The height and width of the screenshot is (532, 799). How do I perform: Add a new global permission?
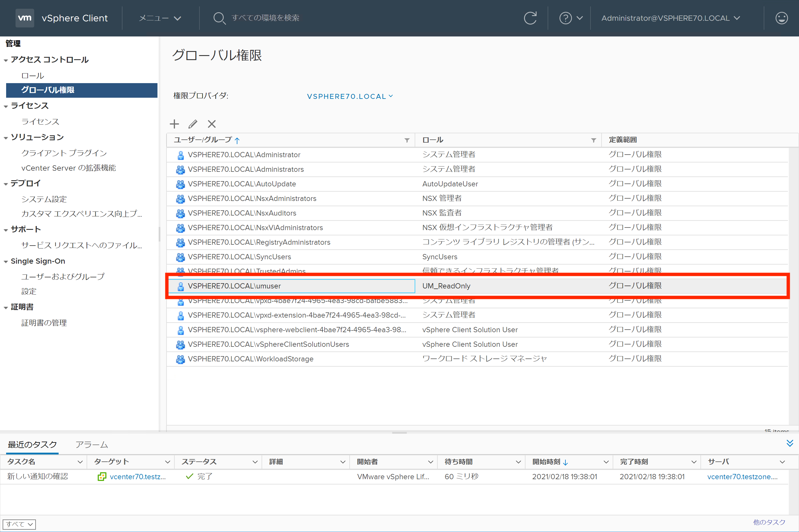tap(174, 124)
